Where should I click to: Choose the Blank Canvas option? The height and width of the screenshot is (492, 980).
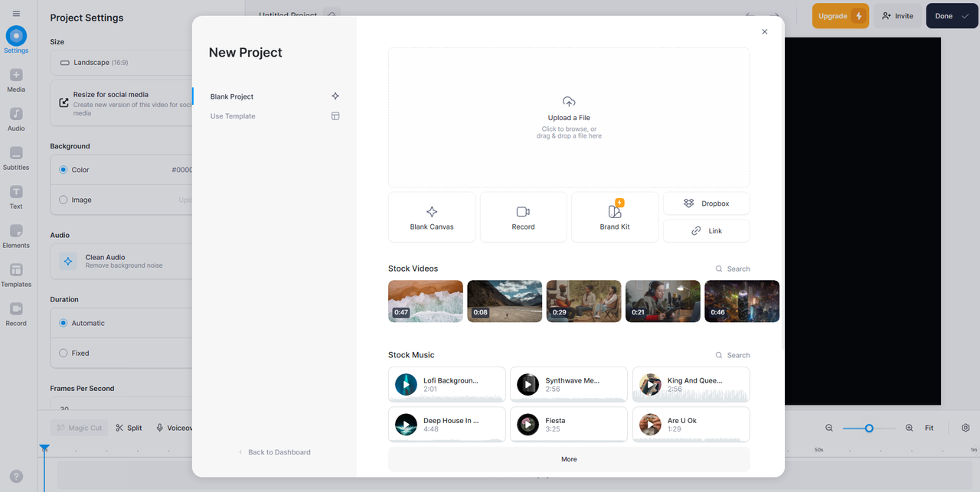(432, 217)
